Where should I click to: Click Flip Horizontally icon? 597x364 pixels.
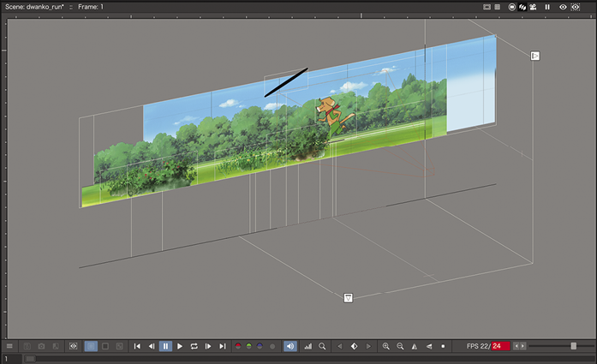(x=415, y=346)
